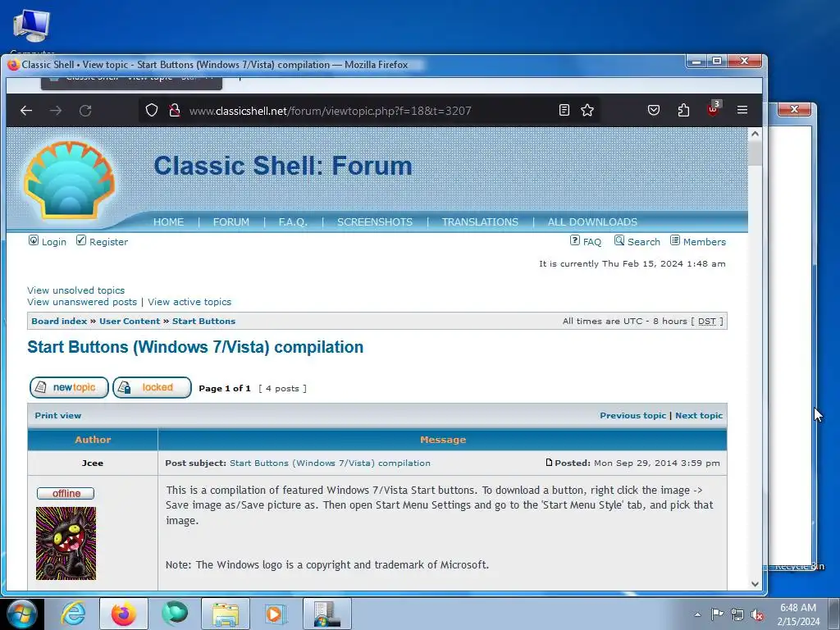The width and height of the screenshot is (840, 630).
Task: Open the uBlock Origin extension icon
Action: (713, 110)
